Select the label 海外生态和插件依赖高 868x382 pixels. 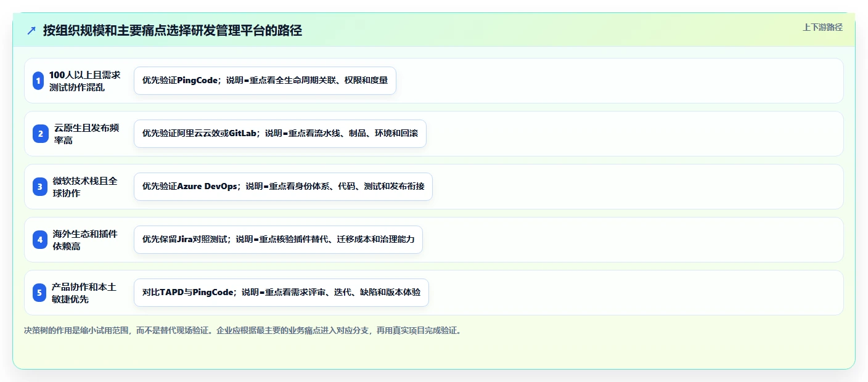pyautogui.click(x=85, y=240)
